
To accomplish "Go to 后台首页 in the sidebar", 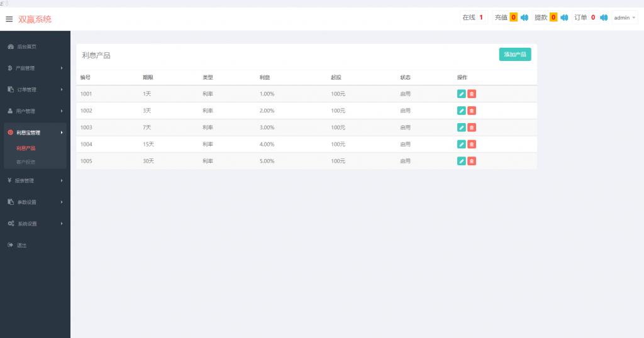I will tap(26, 46).
